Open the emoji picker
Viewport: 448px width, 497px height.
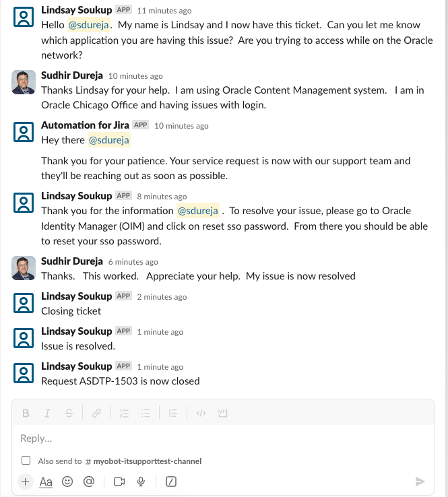pyautogui.click(x=67, y=482)
